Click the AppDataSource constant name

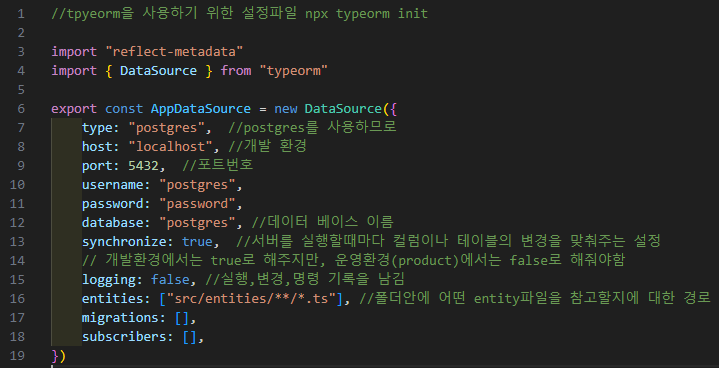click(200, 109)
